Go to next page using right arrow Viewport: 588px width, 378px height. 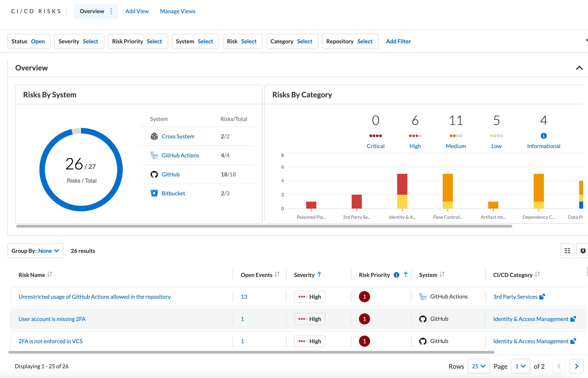[576, 366]
